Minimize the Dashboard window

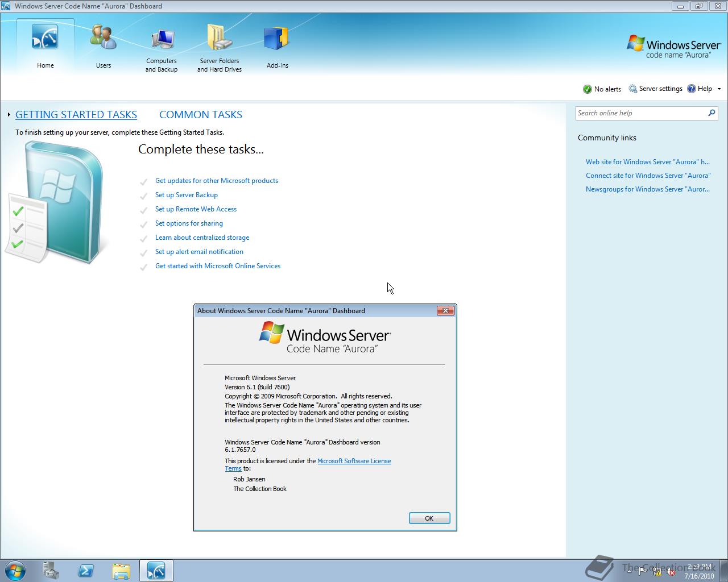tap(680, 6)
